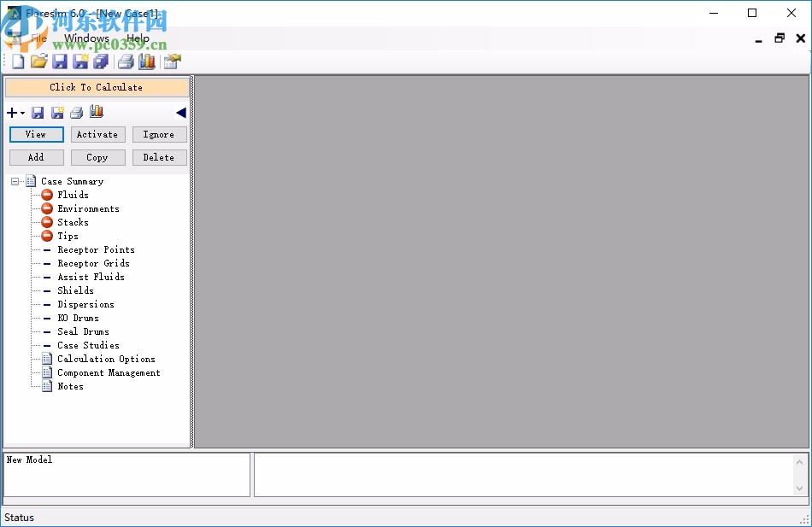Click the View button
This screenshot has width=812, height=527.
pos(36,134)
